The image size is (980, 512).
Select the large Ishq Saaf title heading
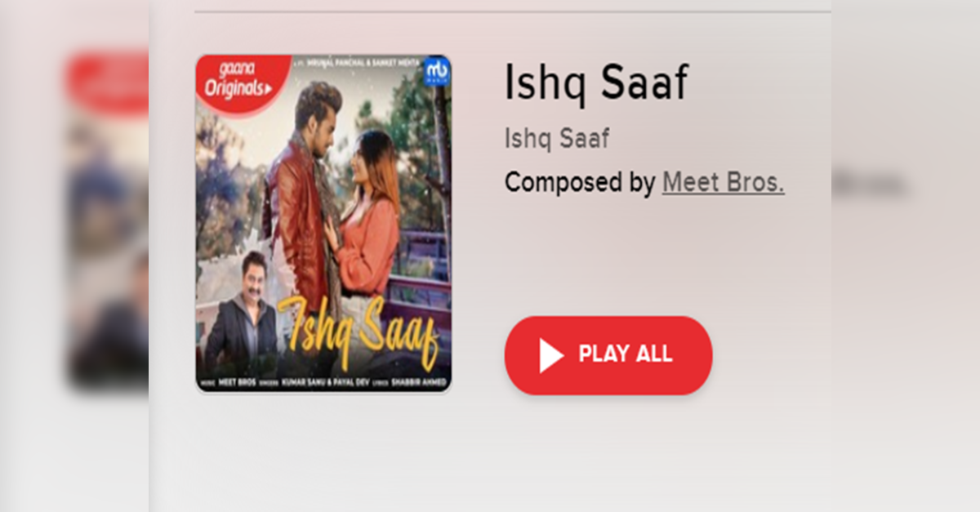coord(597,82)
